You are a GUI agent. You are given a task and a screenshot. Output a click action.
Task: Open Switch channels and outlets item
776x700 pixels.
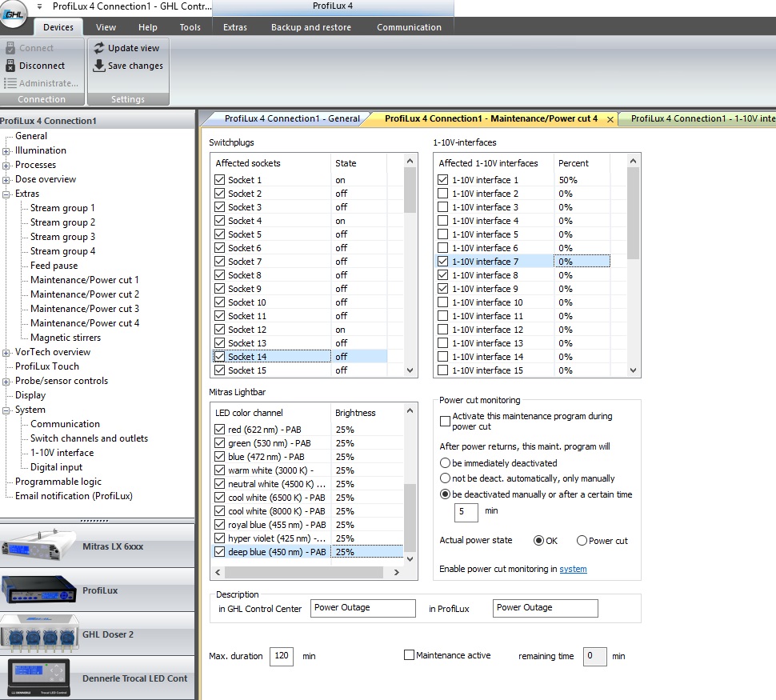click(89, 438)
